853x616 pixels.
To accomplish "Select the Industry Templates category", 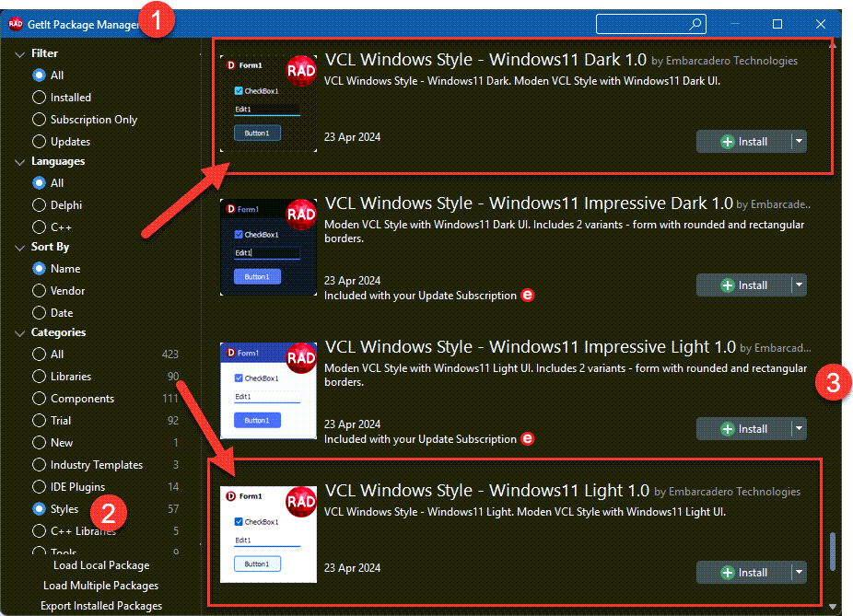I will click(39, 465).
